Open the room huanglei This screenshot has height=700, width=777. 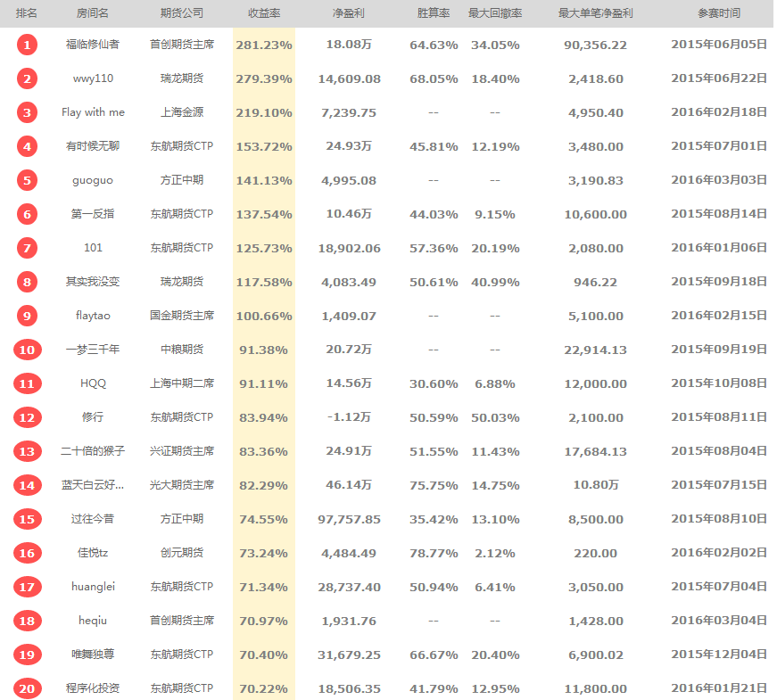(x=93, y=587)
